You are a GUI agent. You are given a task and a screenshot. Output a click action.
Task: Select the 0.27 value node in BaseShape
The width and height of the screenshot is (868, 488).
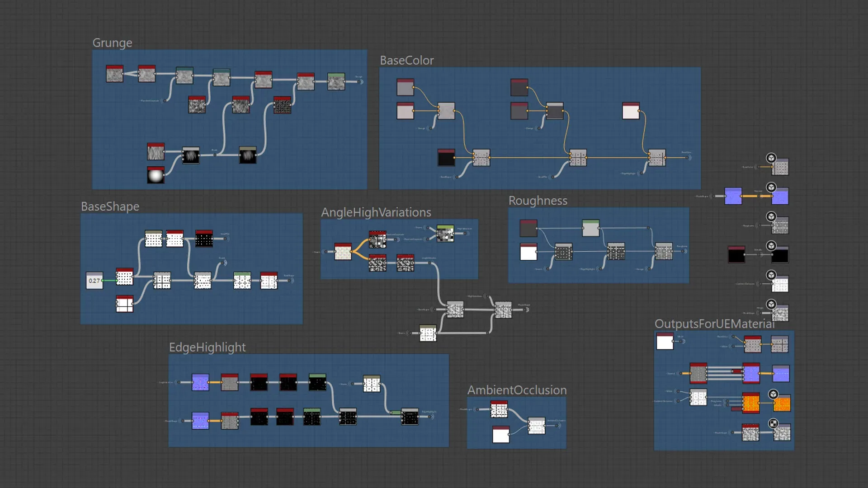95,281
